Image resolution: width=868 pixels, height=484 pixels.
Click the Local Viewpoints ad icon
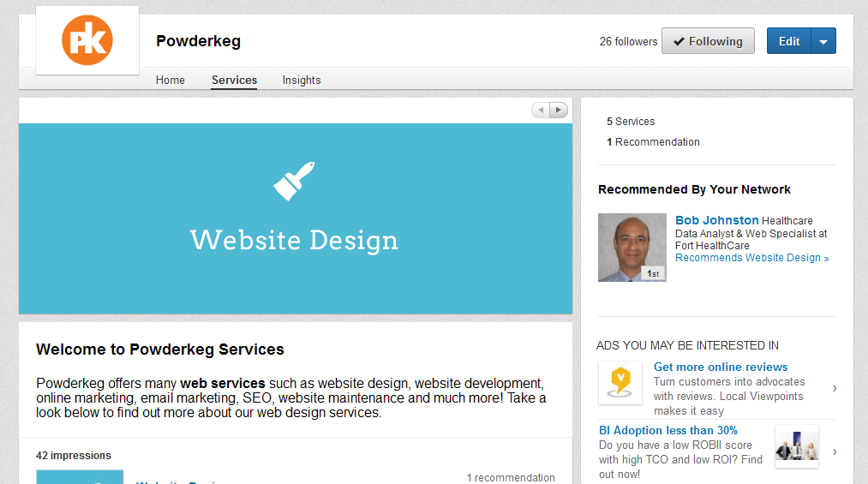[x=620, y=383]
